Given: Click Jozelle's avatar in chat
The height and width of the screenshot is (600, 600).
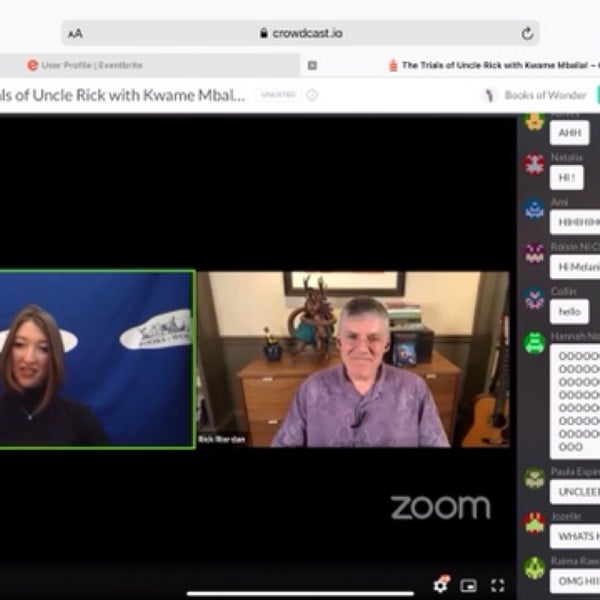Looking at the screenshot, I should pyautogui.click(x=535, y=523).
